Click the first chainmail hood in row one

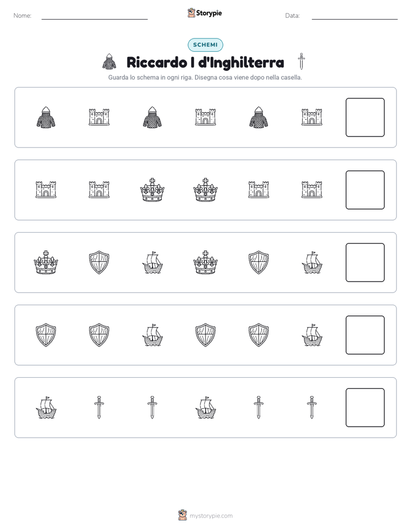(46, 117)
